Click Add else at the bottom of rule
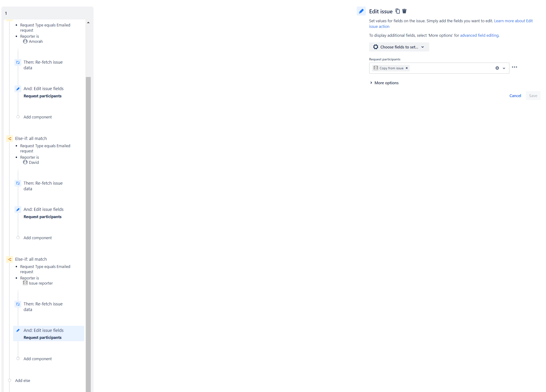This screenshot has height=392, width=546. [23, 381]
